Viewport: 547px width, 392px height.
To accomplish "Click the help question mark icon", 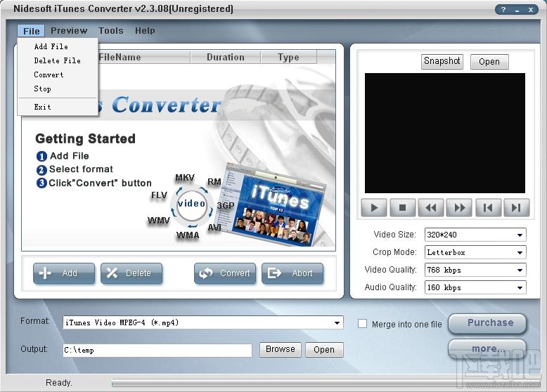I will point(503,10).
